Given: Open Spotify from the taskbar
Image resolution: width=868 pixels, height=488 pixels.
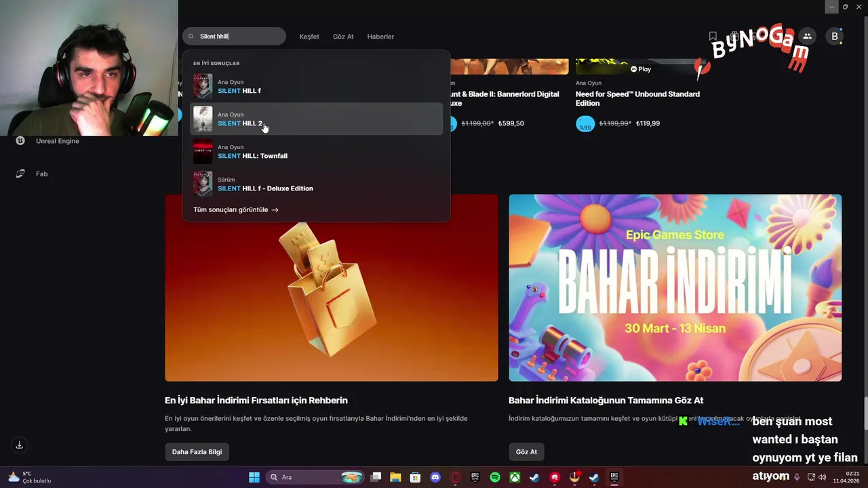Looking at the screenshot, I should pos(495,477).
